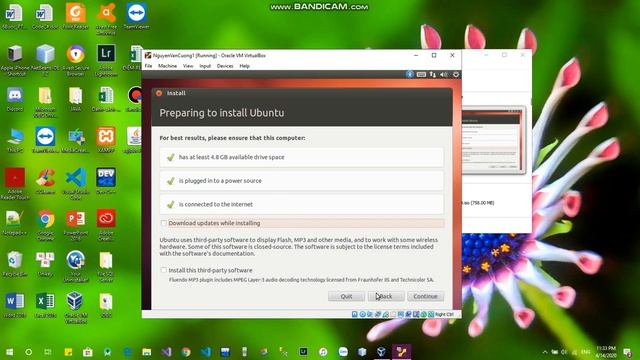Open Apple iPhone Shortcut desktop icon
Viewport: 640px width, 360px height.
[15, 61]
